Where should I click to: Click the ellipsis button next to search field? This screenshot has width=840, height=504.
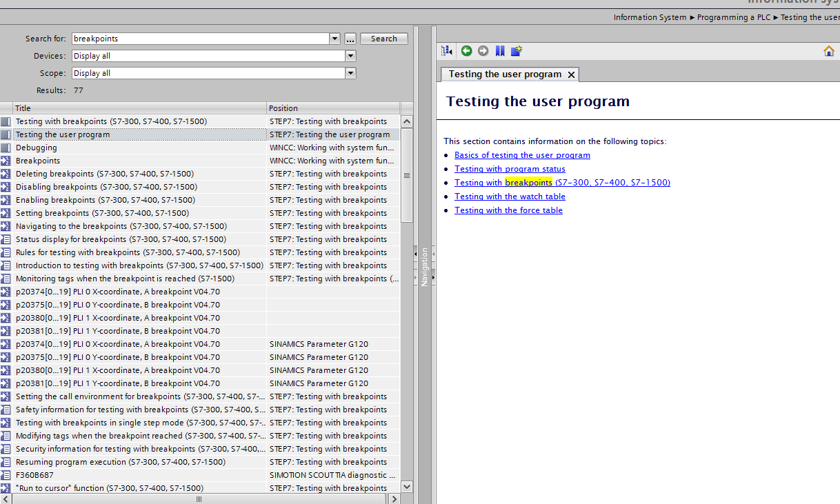pos(350,39)
